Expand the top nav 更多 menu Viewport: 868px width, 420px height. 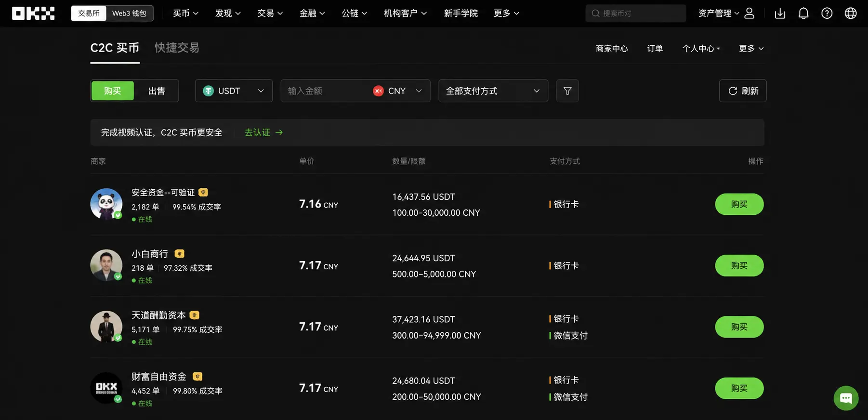506,13
